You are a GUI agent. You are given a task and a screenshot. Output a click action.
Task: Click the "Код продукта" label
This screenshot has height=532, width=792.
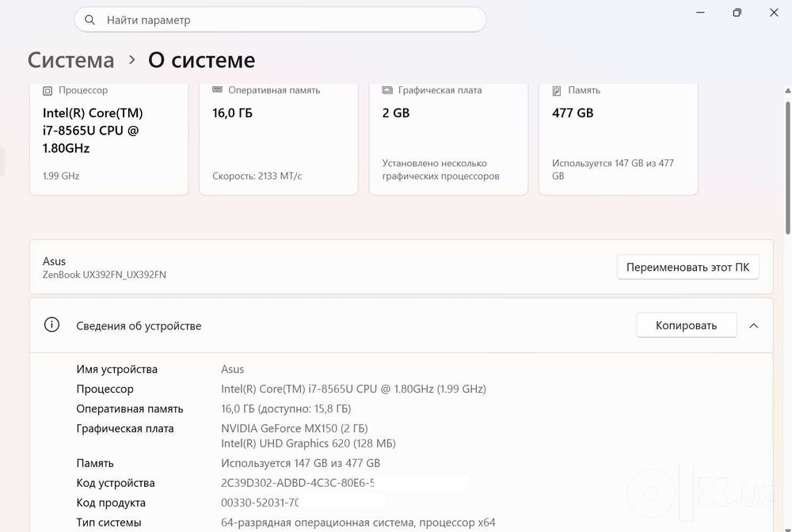click(111, 503)
